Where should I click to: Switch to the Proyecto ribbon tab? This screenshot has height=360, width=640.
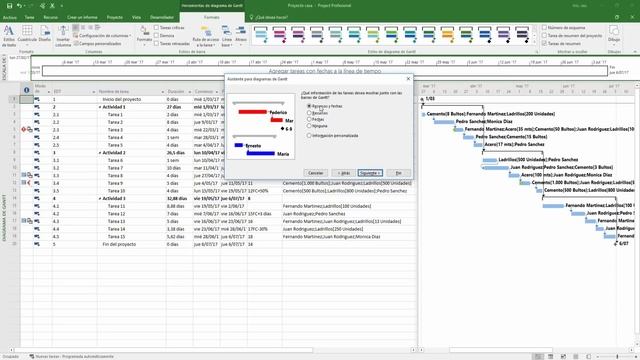click(115, 18)
